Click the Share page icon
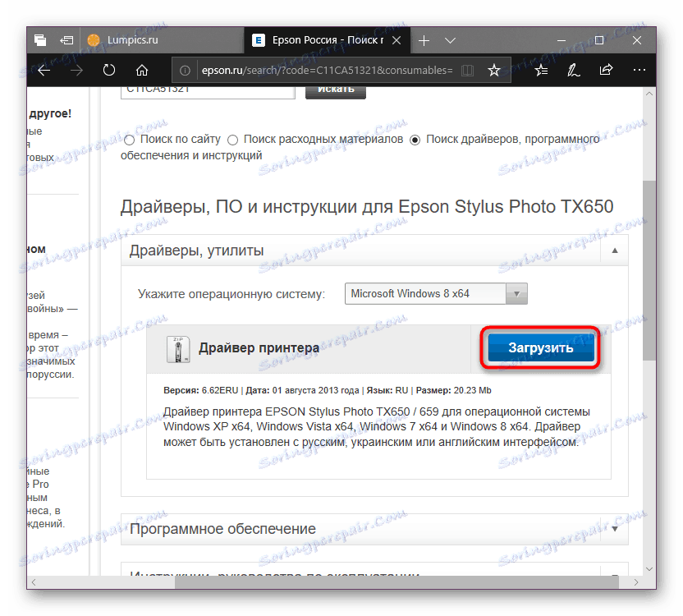Viewport: 683px width, 616px height. click(x=606, y=70)
